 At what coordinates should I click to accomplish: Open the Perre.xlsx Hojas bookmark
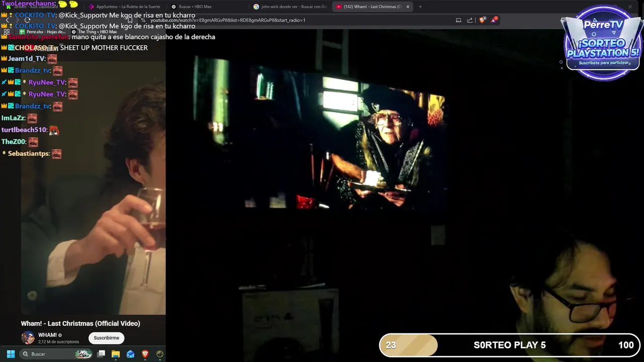click(42, 32)
